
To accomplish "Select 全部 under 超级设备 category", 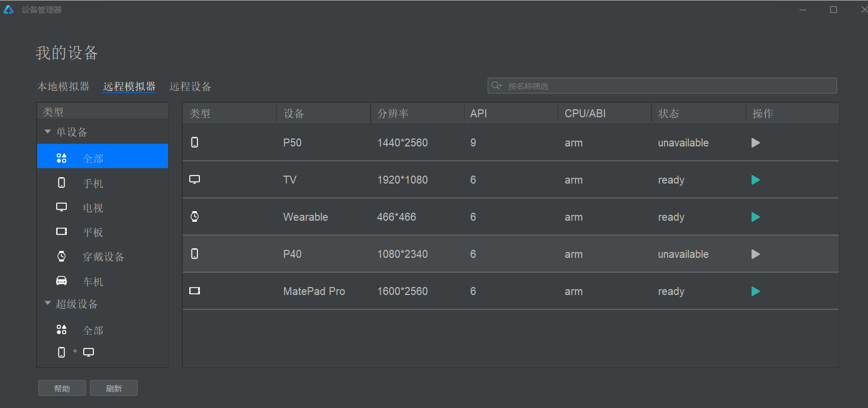I will 102,330.
